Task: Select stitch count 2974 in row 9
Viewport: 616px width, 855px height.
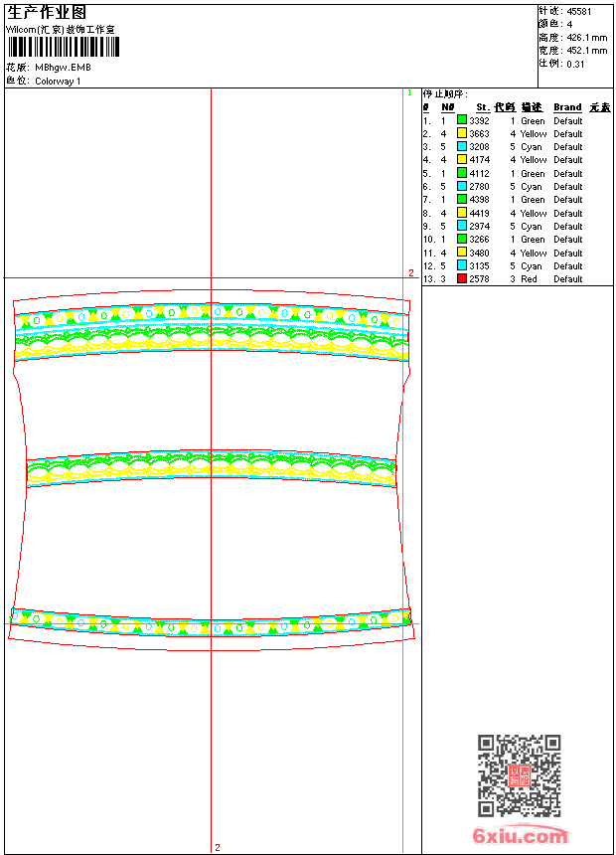Action: tap(479, 227)
